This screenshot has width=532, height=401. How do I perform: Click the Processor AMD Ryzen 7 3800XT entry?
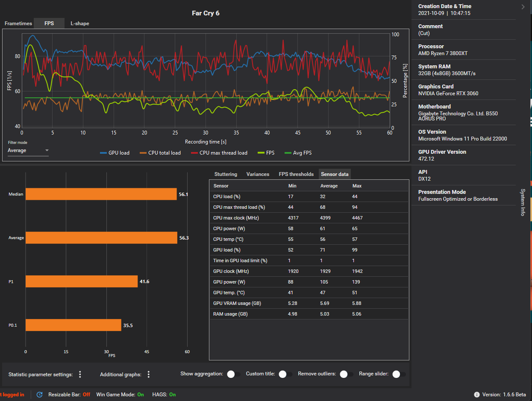[464, 50]
